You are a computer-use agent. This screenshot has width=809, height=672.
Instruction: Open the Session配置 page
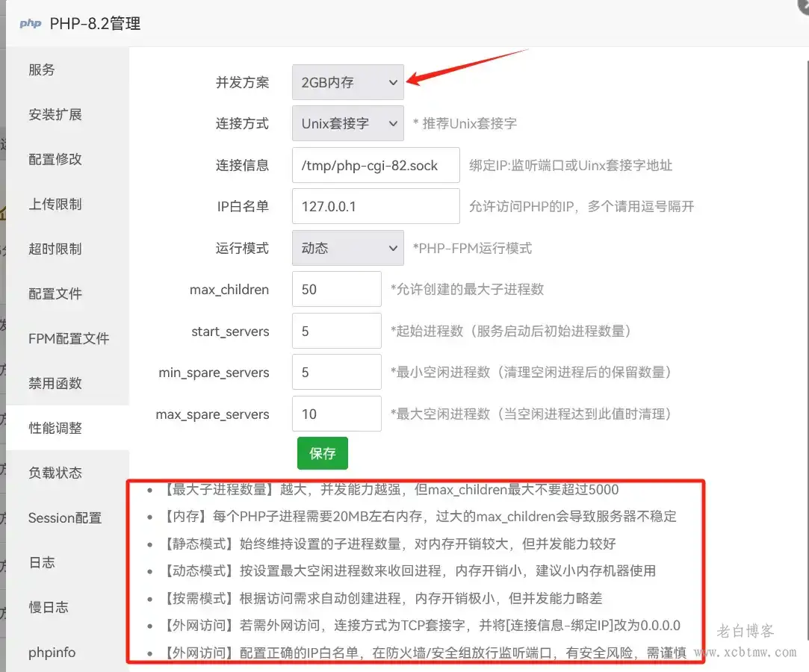[64, 517]
